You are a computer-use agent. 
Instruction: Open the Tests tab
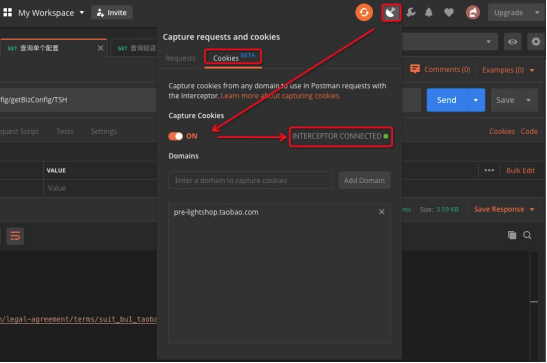coord(65,131)
